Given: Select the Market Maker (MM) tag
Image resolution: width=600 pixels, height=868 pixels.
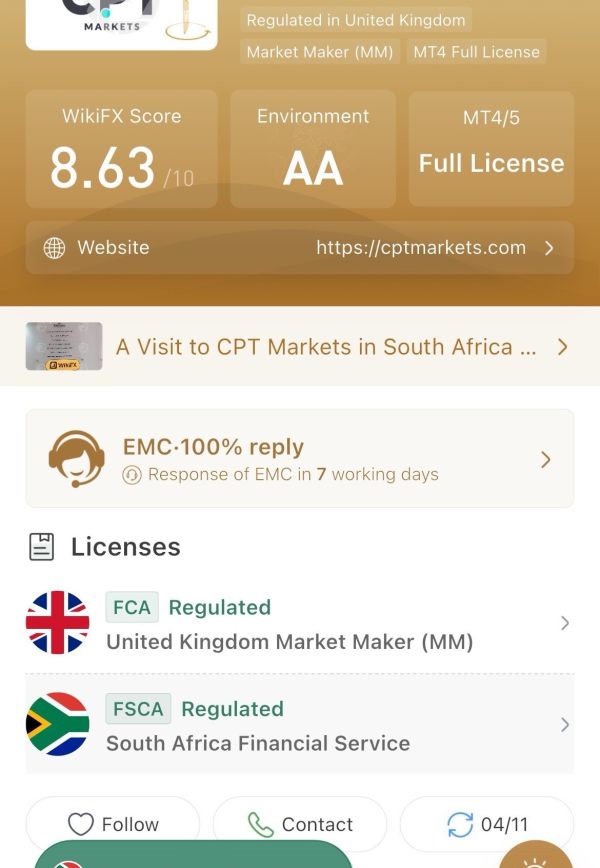Looking at the screenshot, I should click(320, 51).
